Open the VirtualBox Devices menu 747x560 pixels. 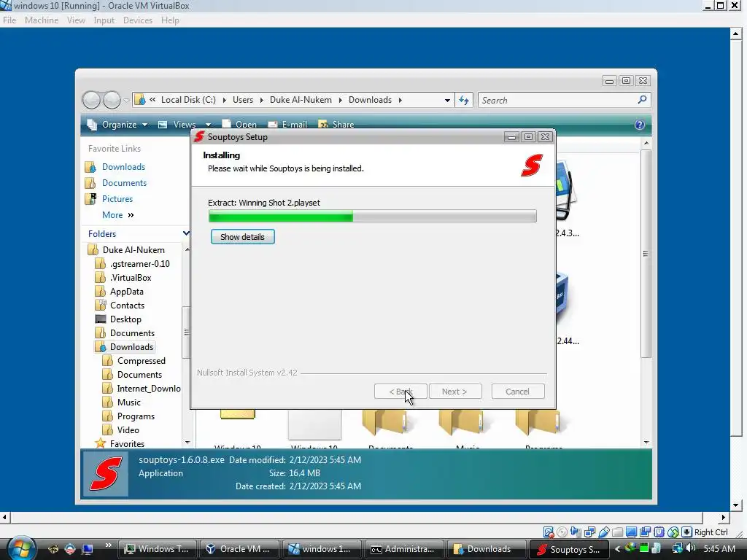point(138,20)
